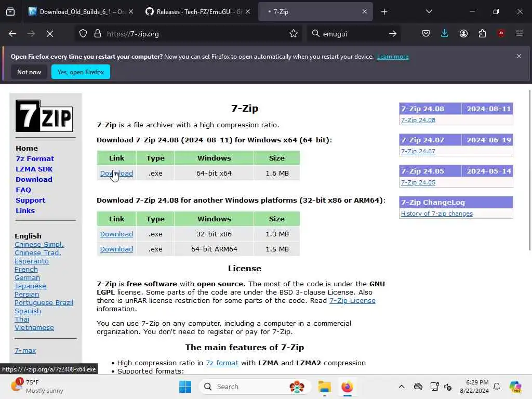Read the 7-Zip License link
This screenshot has height=399, width=532.
(352, 301)
